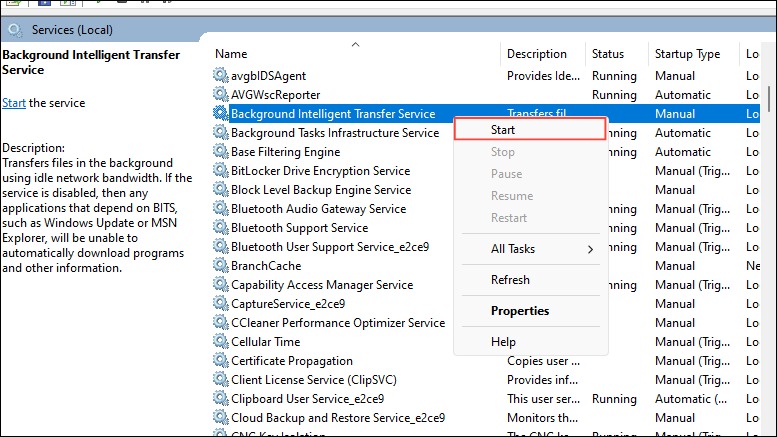The image size is (777, 437).
Task: Select the Cellular Time service name
Action: click(266, 342)
